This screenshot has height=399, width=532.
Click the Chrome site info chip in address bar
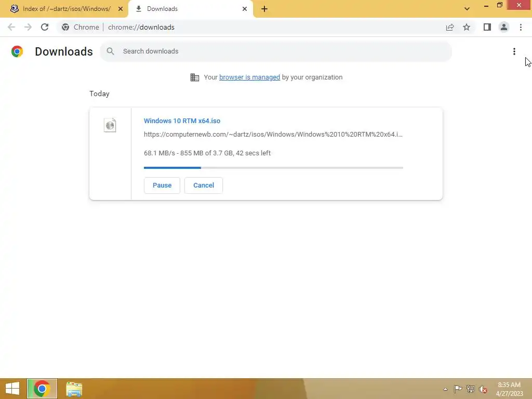(x=80, y=27)
